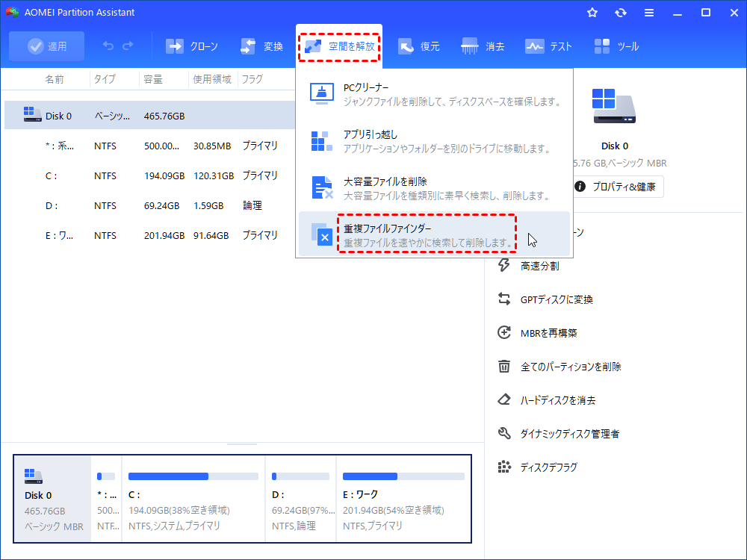The image size is (747, 560).
Task: Click the defrag dots icon
Action: pos(504,467)
